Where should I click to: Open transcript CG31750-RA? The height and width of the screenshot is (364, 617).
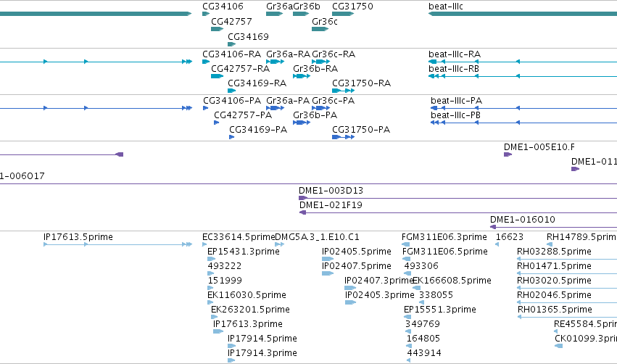(362, 83)
